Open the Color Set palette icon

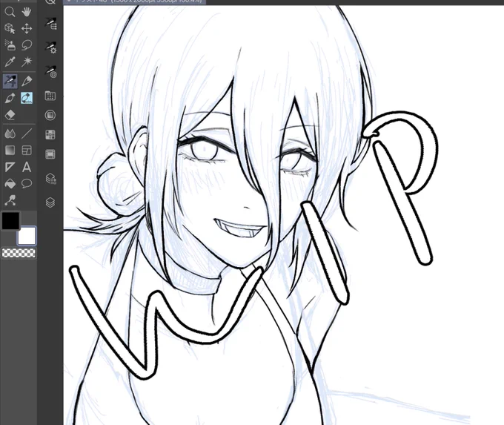[50, 96]
